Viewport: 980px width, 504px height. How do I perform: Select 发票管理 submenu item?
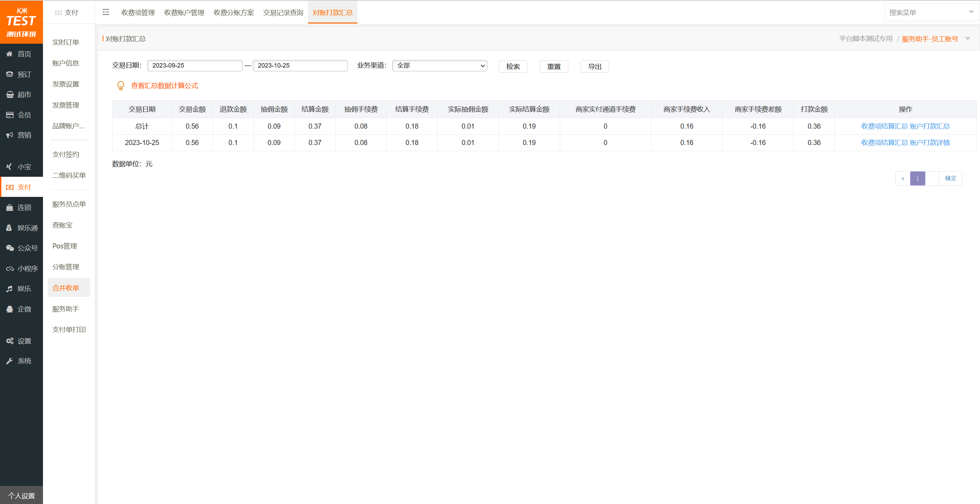pyautogui.click(x=65, y=105)
